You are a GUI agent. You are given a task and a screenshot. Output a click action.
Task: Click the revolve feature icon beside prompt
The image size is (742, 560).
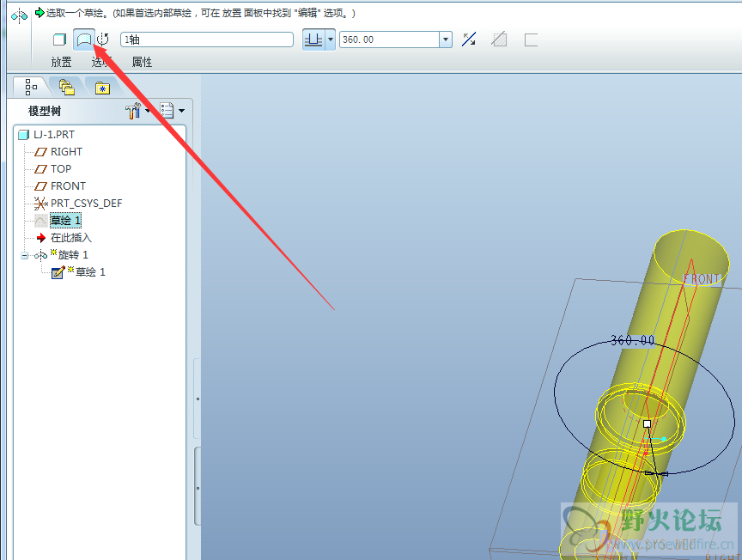pos(20,16)
